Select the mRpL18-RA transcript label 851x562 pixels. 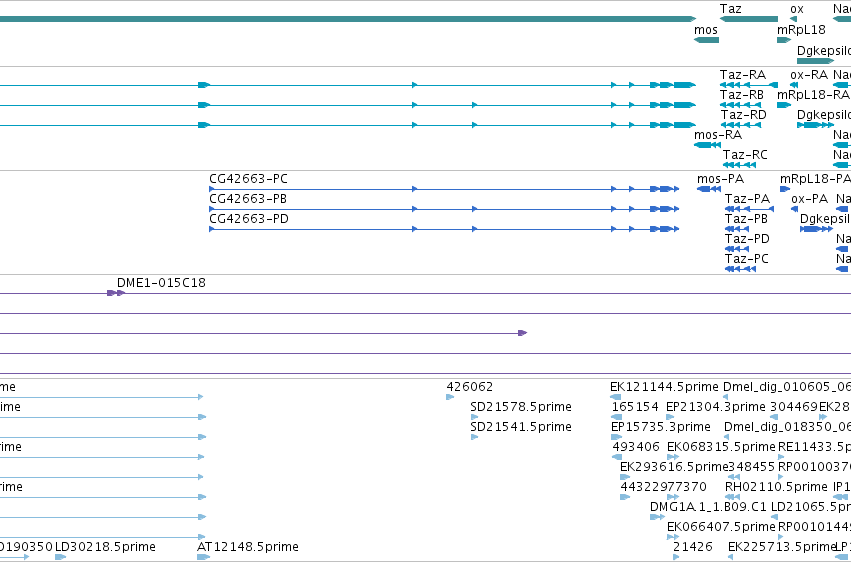point(813,95)
